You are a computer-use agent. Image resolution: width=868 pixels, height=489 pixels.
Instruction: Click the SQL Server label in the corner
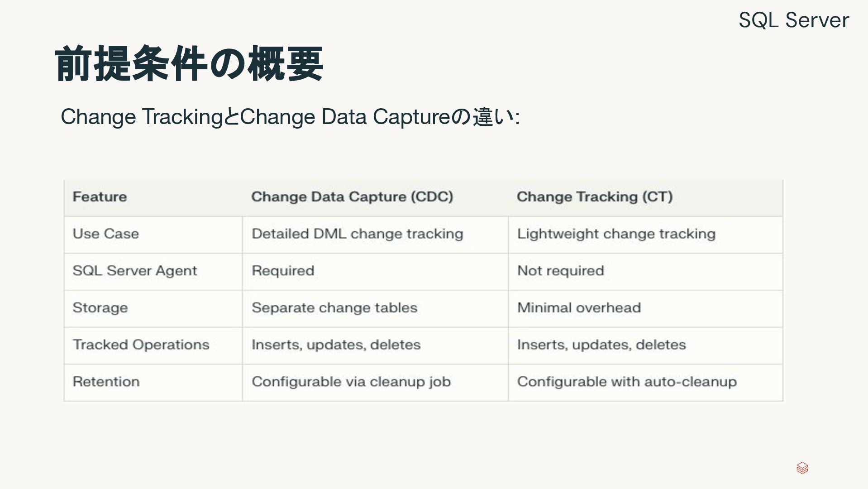point(793,20)
